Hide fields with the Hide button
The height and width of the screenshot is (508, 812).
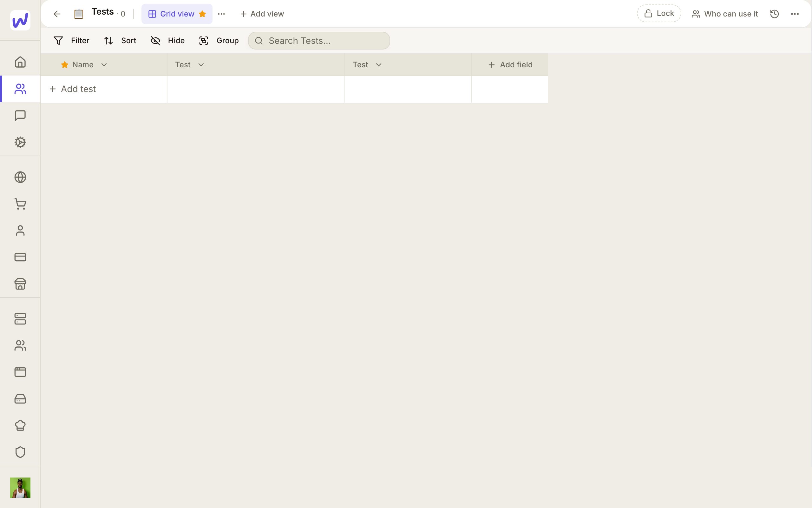pyautogui.click(x=167, y=41)
